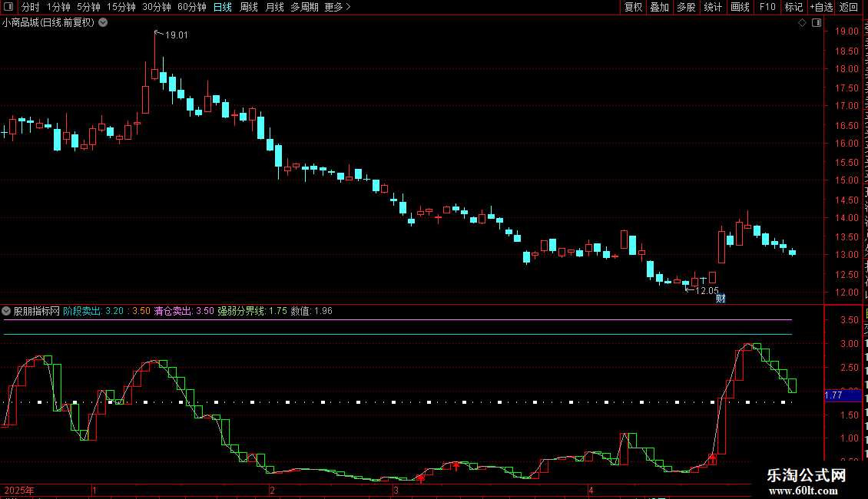Click the month 4 marker on the time axis
This screenshot has width=868, height=499.
[591, 490]
